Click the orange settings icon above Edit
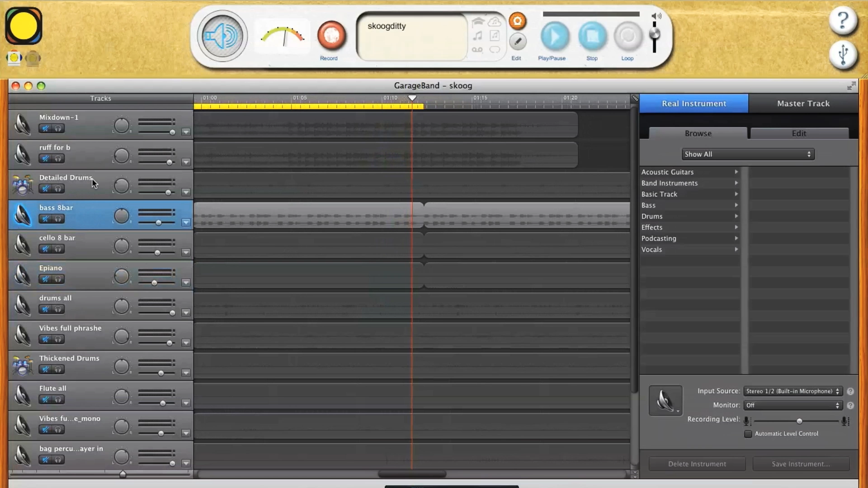Image resolution: width=868 pixels, height=488 pixels. [518, 21]
